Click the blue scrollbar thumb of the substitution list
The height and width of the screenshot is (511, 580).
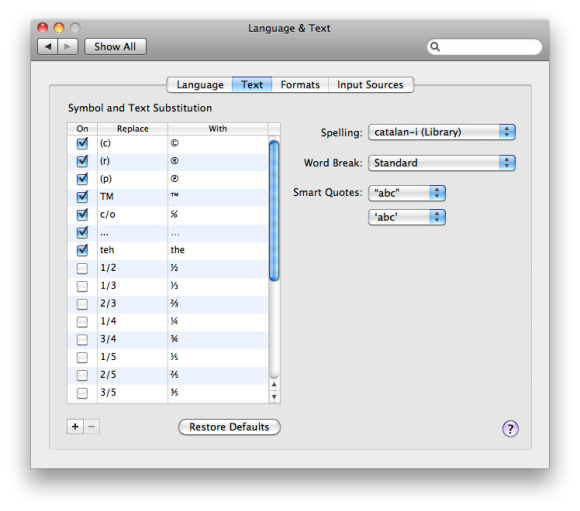(x=274, y=211)
